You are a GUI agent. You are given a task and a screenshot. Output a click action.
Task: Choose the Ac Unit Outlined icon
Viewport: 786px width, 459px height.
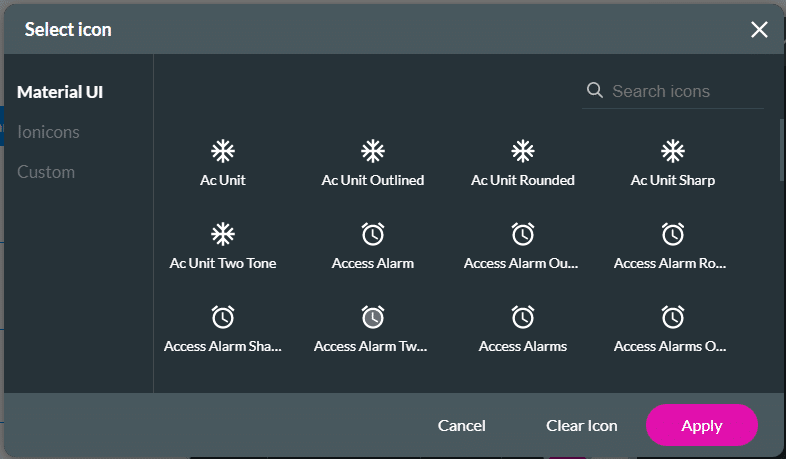[x=373, y=152]
